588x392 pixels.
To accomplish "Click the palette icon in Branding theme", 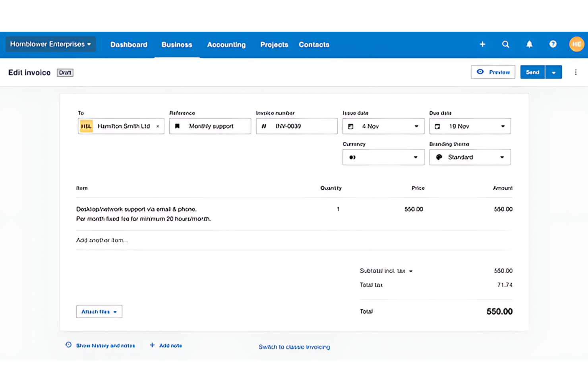I will (439, 157).
